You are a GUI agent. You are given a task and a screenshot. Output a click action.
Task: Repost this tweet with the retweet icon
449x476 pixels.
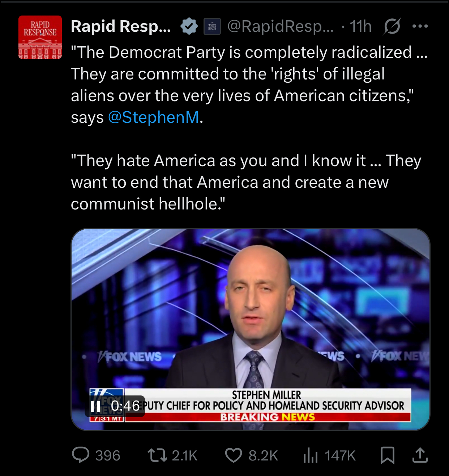click(158, 455)
